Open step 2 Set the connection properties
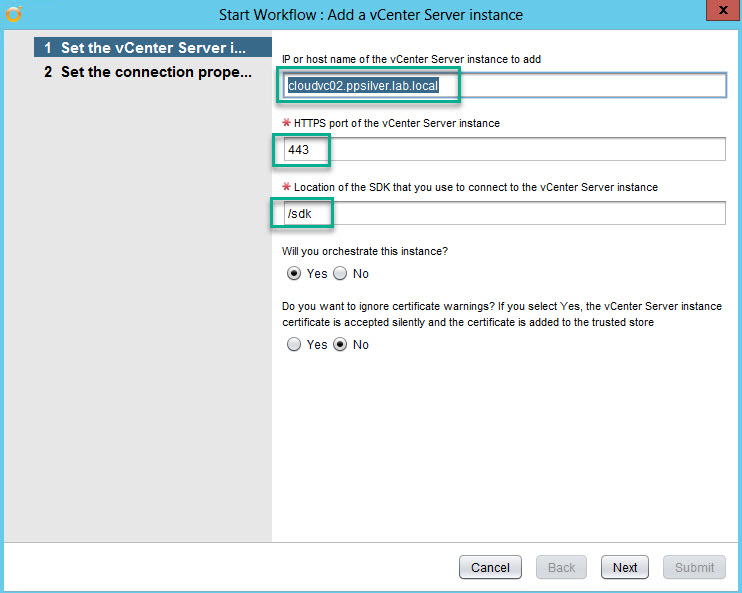This screenshot has width=742, height=593. (153, 72)
